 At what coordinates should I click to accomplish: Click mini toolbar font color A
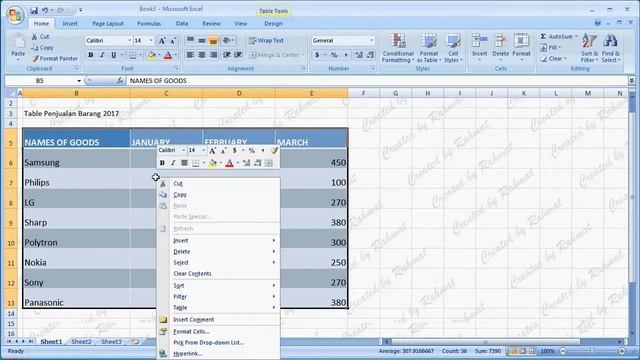pyautogui.click(x=229, y=163)
